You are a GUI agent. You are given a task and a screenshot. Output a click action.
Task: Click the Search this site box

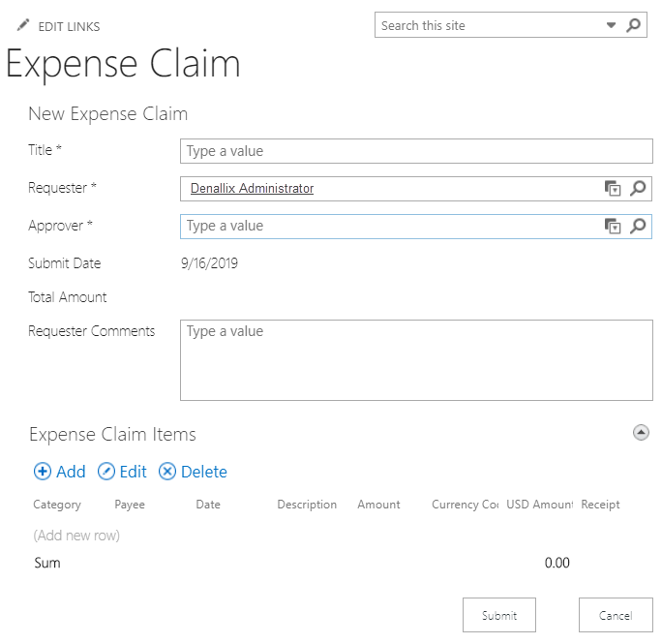[x=489, y=25]
